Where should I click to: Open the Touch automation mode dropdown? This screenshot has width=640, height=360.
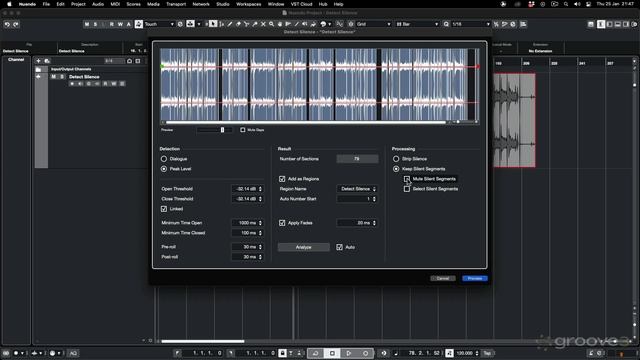point(159,24)
